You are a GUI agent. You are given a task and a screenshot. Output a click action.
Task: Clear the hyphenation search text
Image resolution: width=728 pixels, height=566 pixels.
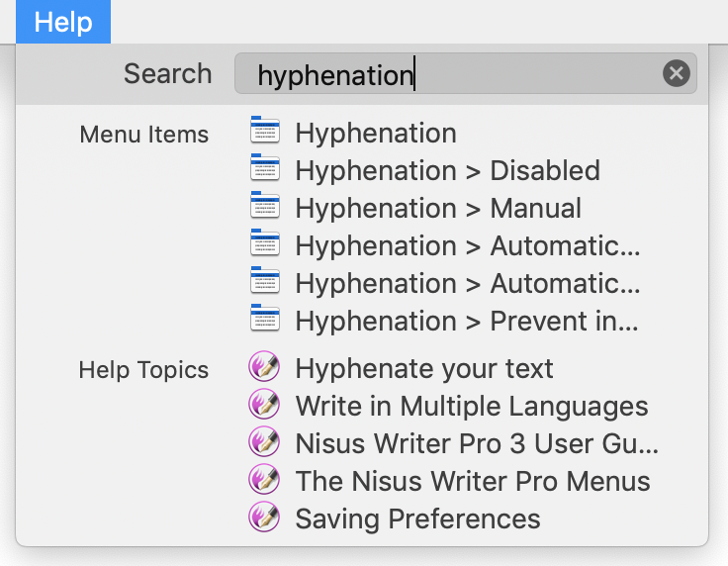pos(676,73)
